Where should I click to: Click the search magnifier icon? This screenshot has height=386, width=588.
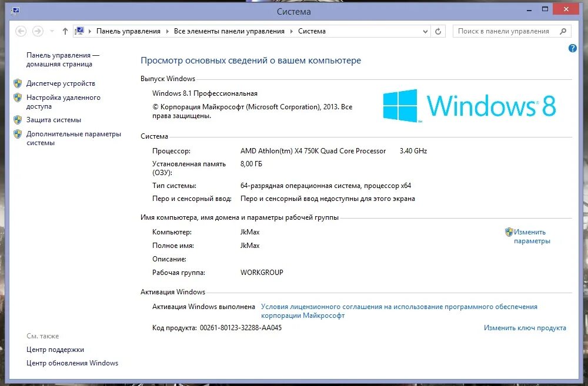[x=563, y=31]
